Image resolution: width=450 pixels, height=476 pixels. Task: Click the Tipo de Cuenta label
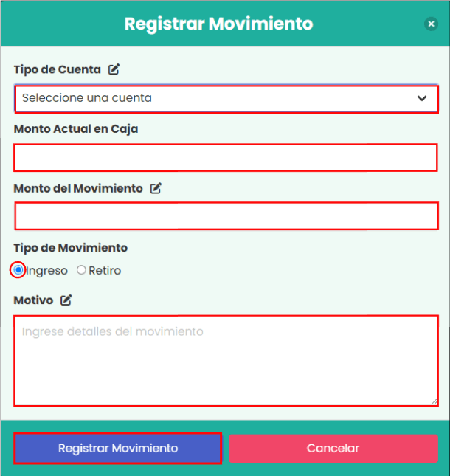tap(57, 69)
